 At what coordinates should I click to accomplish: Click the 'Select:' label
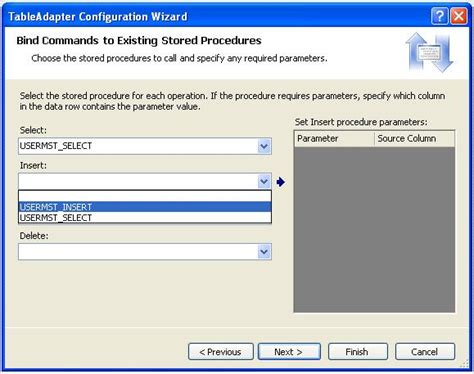pyautogui.click(x=33, y=130)
